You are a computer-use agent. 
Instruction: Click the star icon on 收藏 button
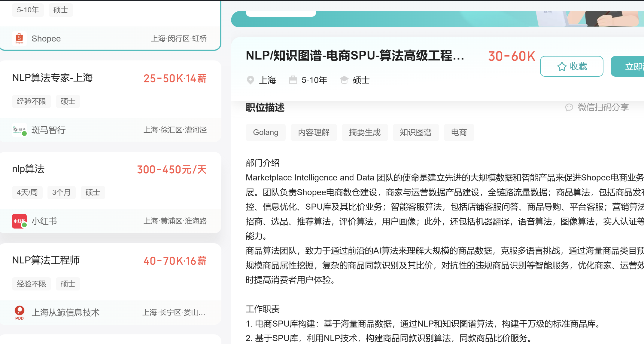click(x=562, y=66)
